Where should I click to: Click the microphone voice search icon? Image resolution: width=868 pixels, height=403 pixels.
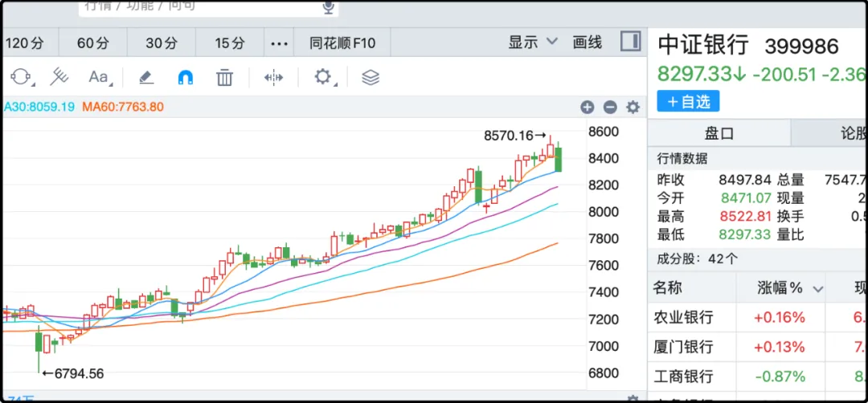coord(328,7)
